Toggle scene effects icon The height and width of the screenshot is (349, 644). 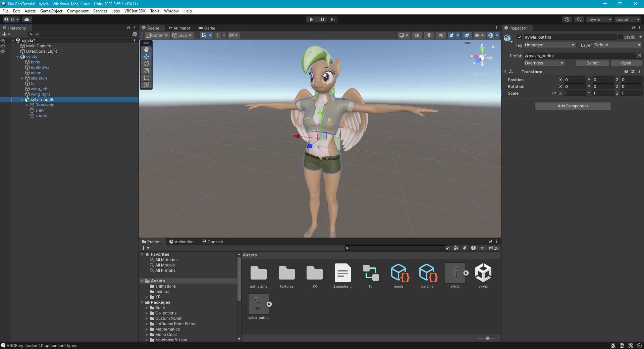point(451,35)
